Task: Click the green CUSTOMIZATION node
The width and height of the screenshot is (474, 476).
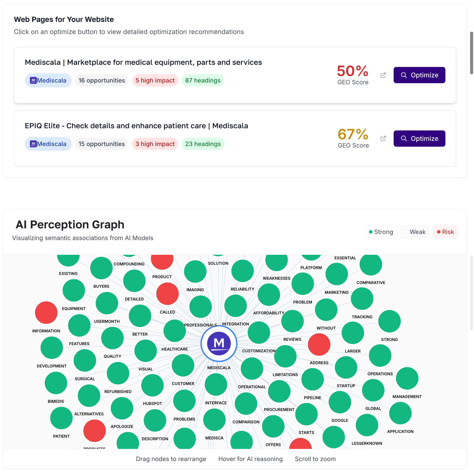Action: coord(259,332)
